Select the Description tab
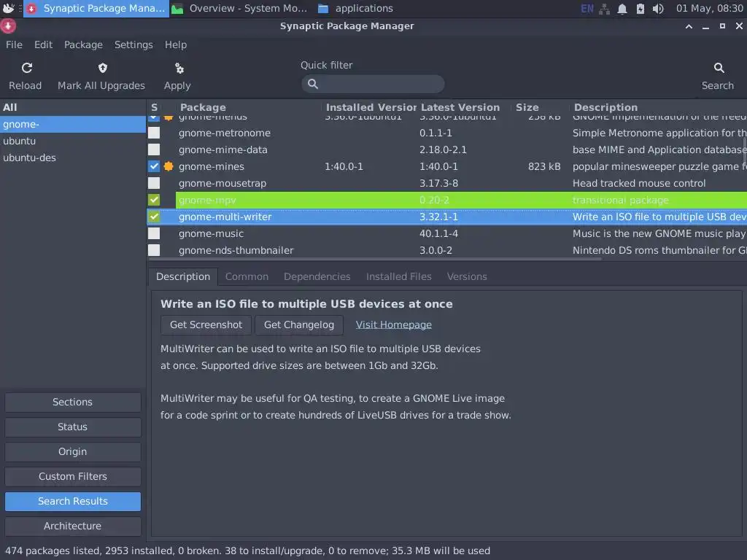This screenshot has height=560, width=747. click(x=183, y=276)
